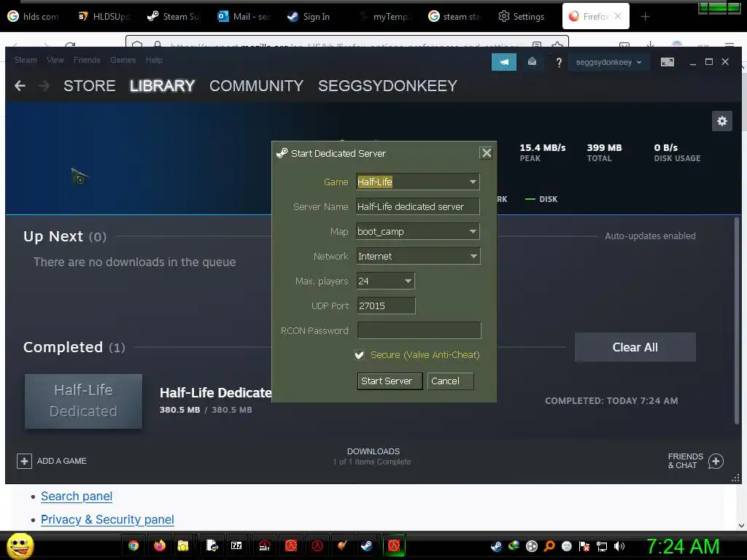Open the Games menu
Screen dimensions: 747x560
point(123,60)
